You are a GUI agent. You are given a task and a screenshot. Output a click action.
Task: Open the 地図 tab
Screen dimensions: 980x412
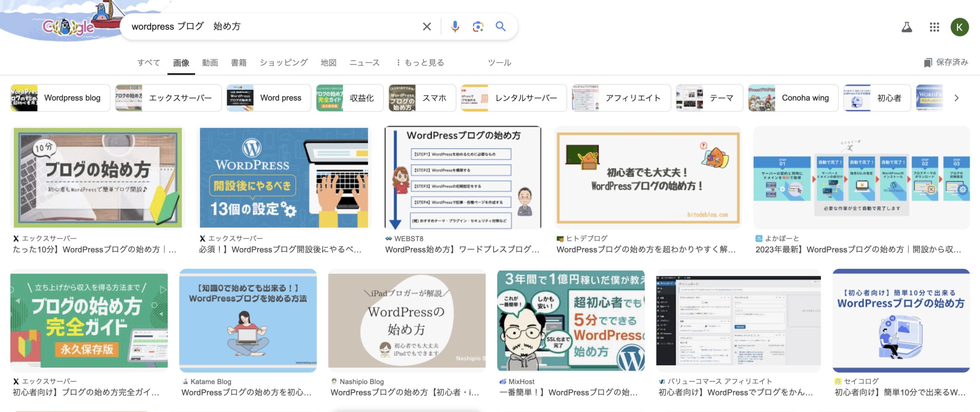click(328, 62)
